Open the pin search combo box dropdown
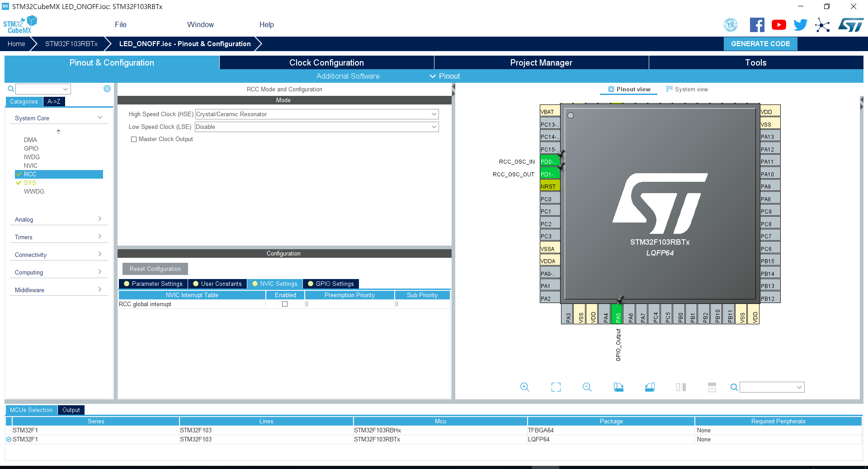The width and height of the screenshot is (868, 469). point(799,387)
